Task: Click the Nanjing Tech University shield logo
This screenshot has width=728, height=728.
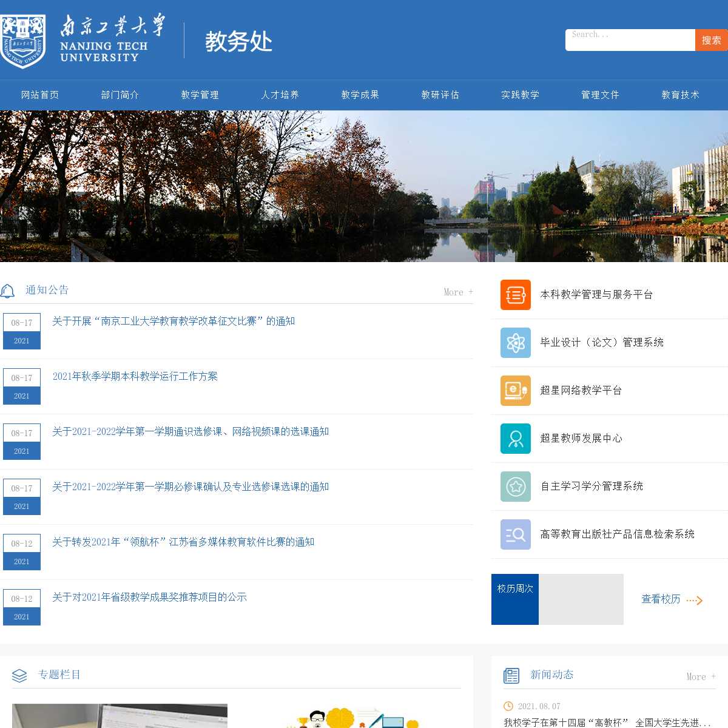Action: [x=23, y=41]
